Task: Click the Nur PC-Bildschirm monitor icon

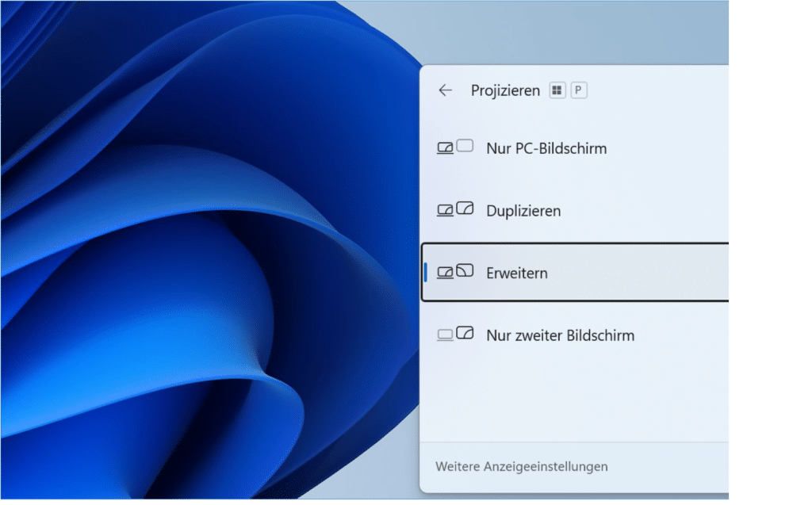Action: pyautogui.click(x=455, y=147)
